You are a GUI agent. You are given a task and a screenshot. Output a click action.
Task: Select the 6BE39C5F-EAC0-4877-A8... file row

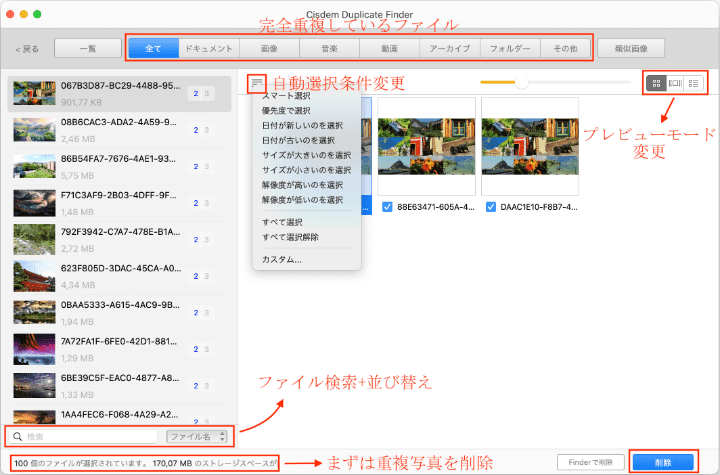119,386
